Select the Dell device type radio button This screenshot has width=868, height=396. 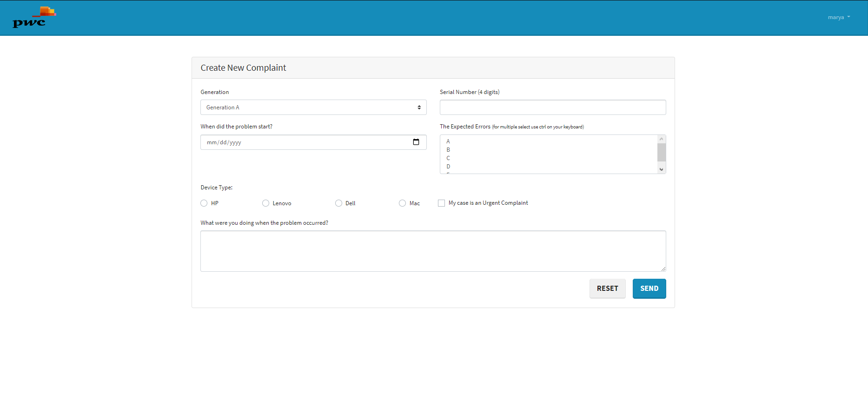tap(338, 203)
